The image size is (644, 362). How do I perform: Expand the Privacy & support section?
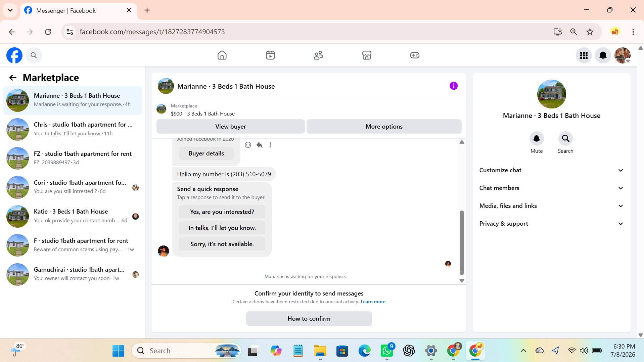click(552, 224)
